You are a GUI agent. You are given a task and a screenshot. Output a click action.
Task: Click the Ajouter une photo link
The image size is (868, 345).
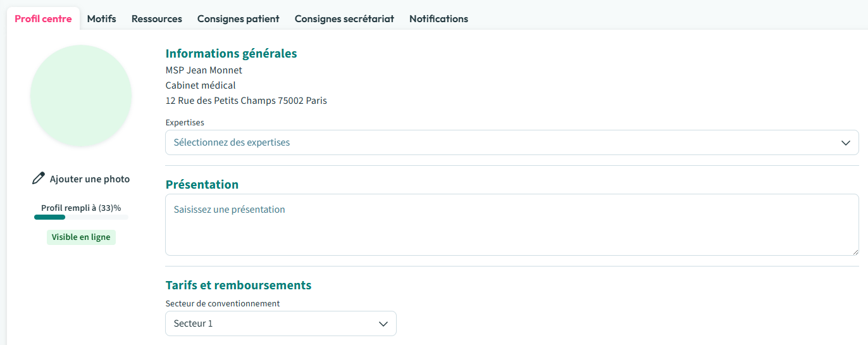coord(89,179)
